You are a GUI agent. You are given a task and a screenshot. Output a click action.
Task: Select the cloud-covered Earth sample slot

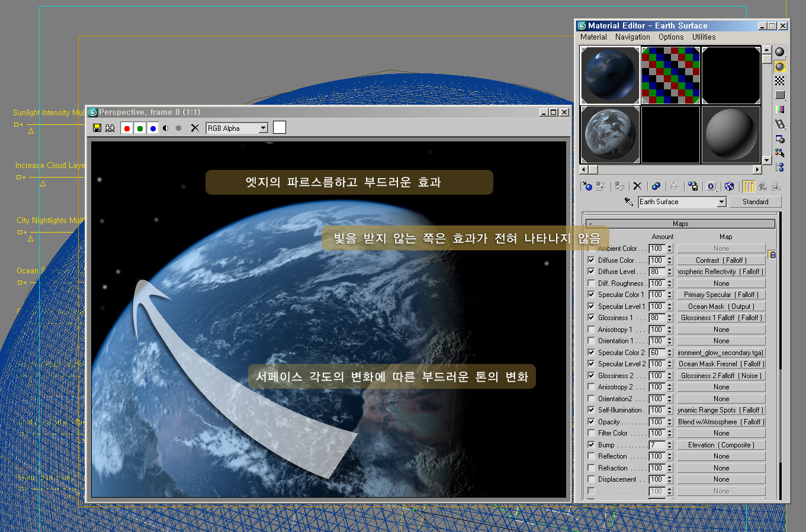pyautogui.click(x=610, y=134)
